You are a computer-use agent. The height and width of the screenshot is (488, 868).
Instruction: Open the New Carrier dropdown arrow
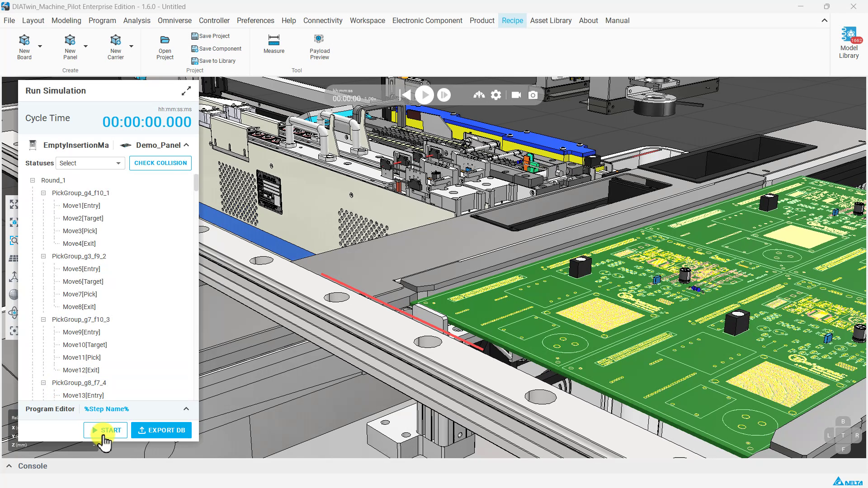coord(131,46)
